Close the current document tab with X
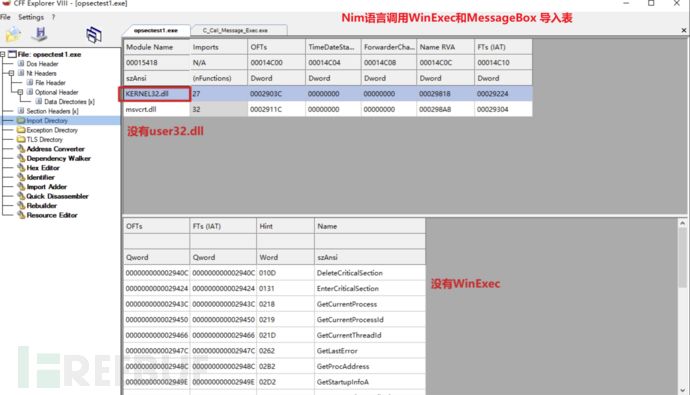This screenshot has height=395, width=690. tap(683, 30)
